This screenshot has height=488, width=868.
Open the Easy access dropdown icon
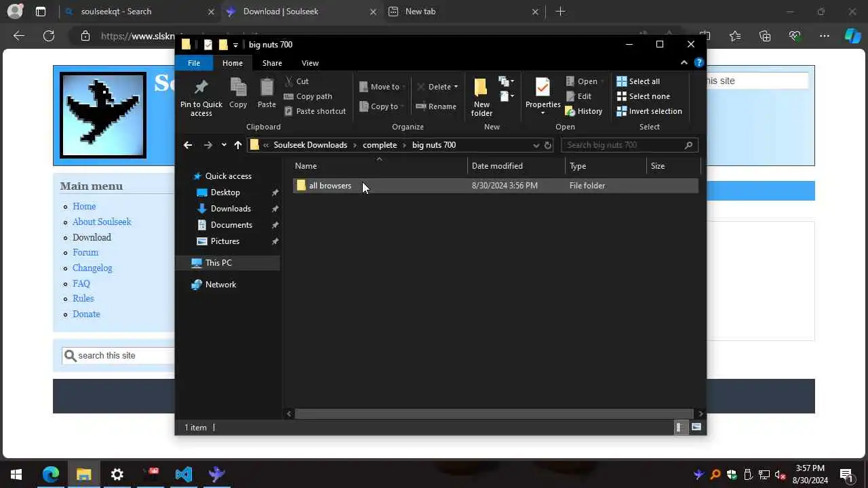coord(507,96)
